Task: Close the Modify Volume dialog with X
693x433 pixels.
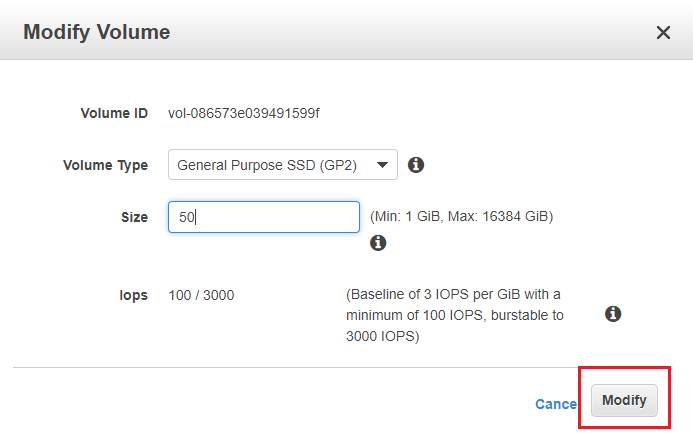Action: coord(663,32)
